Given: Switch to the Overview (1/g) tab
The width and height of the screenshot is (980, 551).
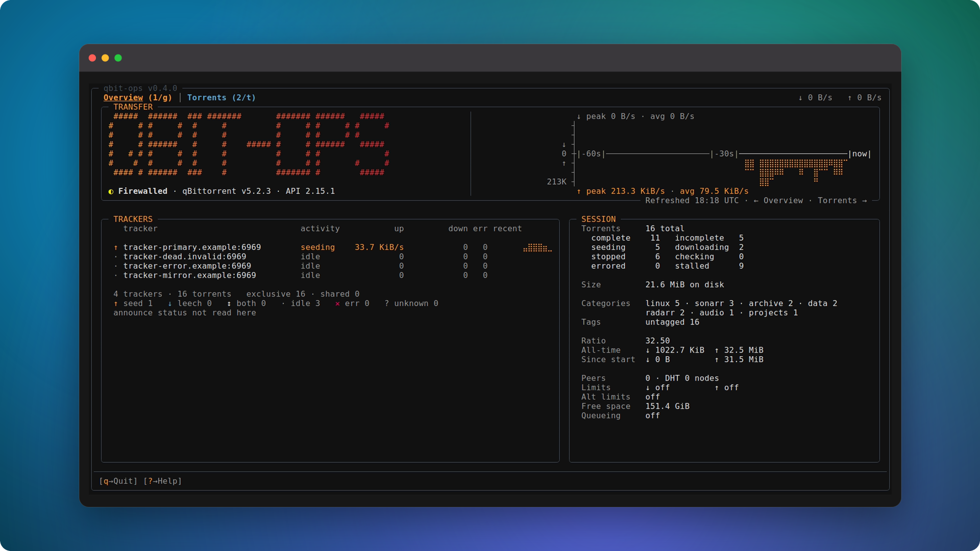Looking at the screenshot, I should pyautogui.click(x=138, y=97).
